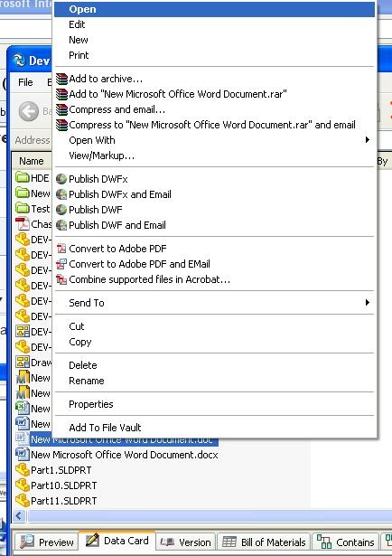Select Edit from the context menu
The width and height of the screenshot is (392, 556).
tap(214, 24)
